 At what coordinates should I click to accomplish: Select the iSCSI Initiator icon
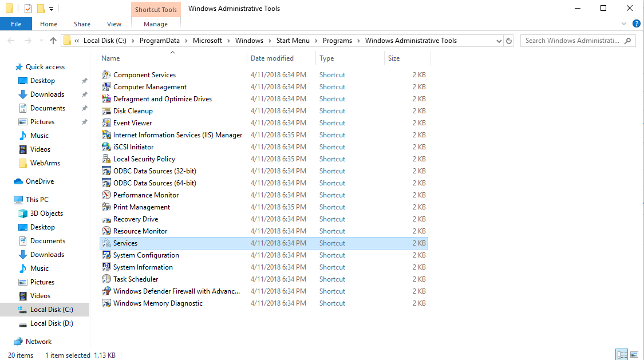coord(106,147)
